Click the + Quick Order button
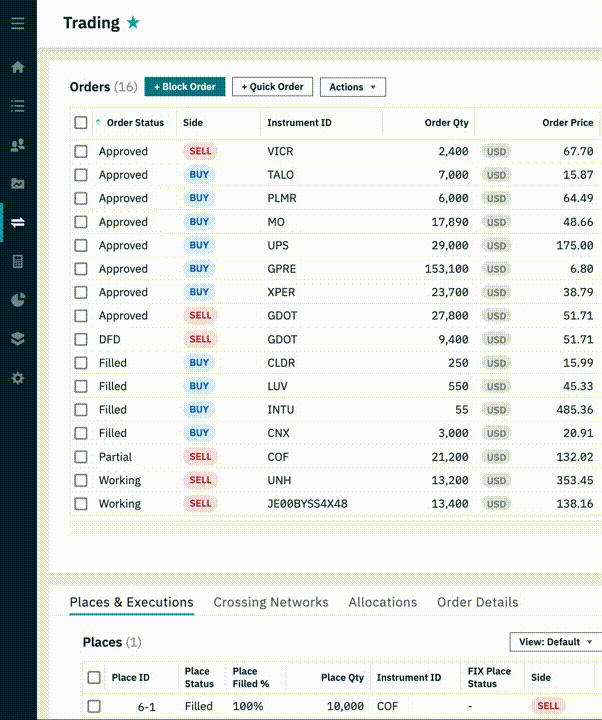The height and width of the screenshot is (720, 602). tap(272, 87)
